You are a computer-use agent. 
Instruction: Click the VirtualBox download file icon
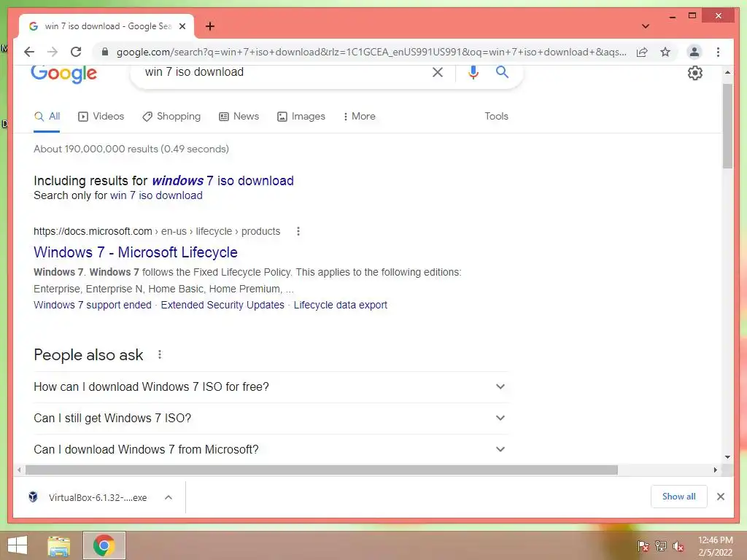coord(33,497)
